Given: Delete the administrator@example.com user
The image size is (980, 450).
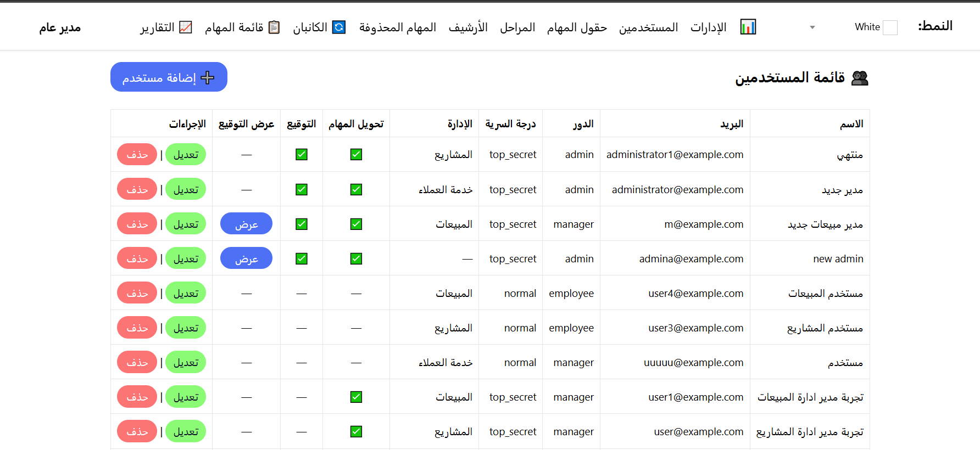Looking at the screenshot, I should pos(137,189).
